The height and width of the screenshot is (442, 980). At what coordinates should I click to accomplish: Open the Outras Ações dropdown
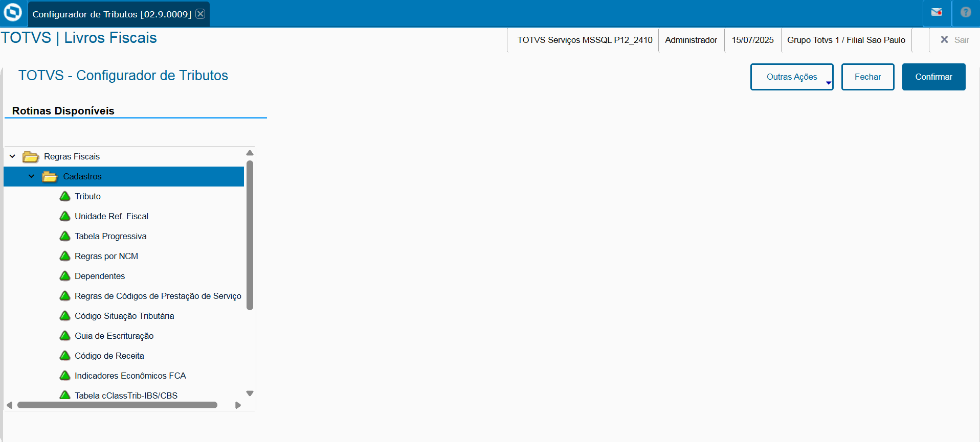coord(792,77)
